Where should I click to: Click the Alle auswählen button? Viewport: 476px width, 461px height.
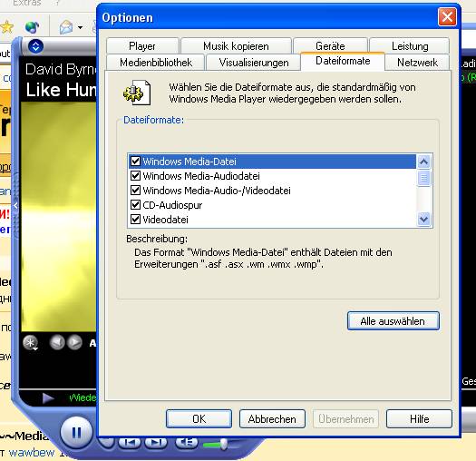(393, 321)
